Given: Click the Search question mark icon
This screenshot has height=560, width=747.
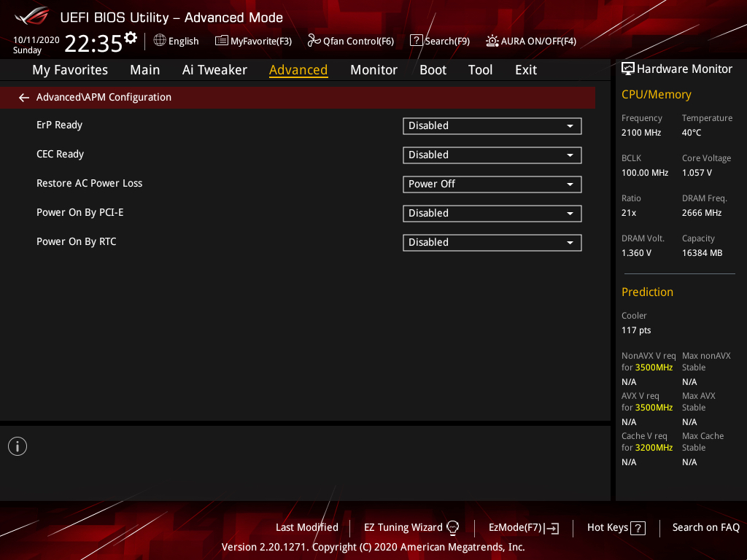Looking at the screenshot, I should [416, 41].
